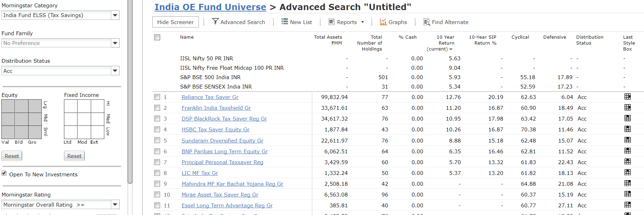Open the India OE Fund Universe link

pyautogui.click(x=210, y=7)
